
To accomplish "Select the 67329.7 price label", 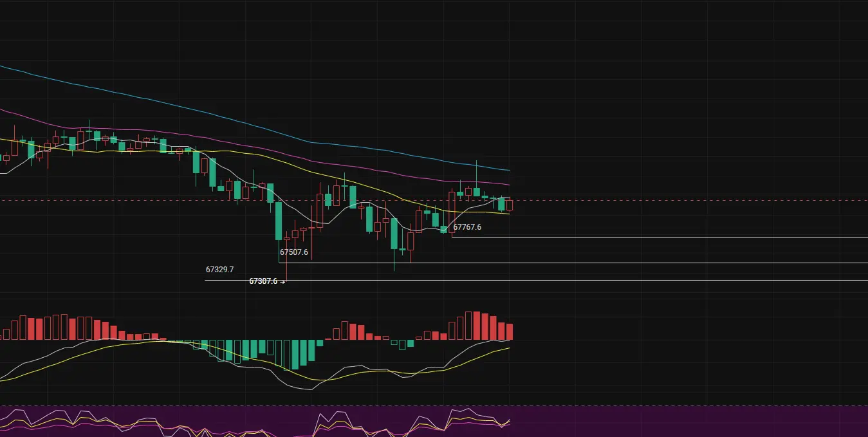I will coord(219,270).
